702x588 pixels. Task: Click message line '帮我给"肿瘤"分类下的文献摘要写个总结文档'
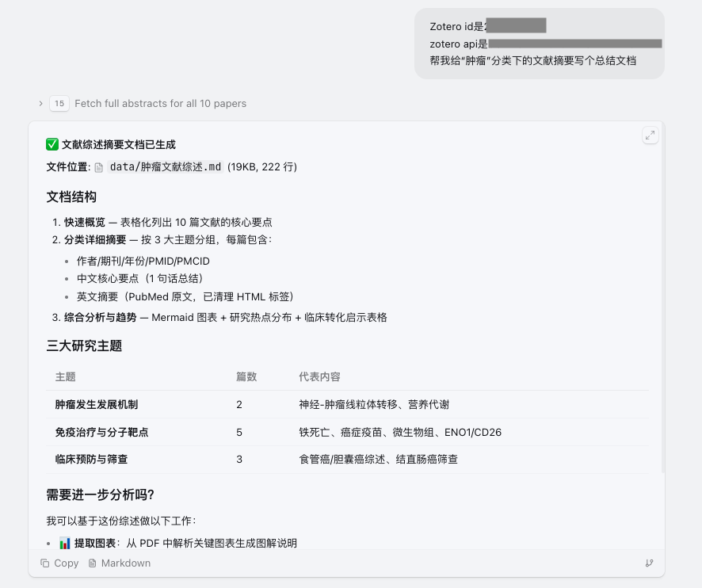point(532,60)
